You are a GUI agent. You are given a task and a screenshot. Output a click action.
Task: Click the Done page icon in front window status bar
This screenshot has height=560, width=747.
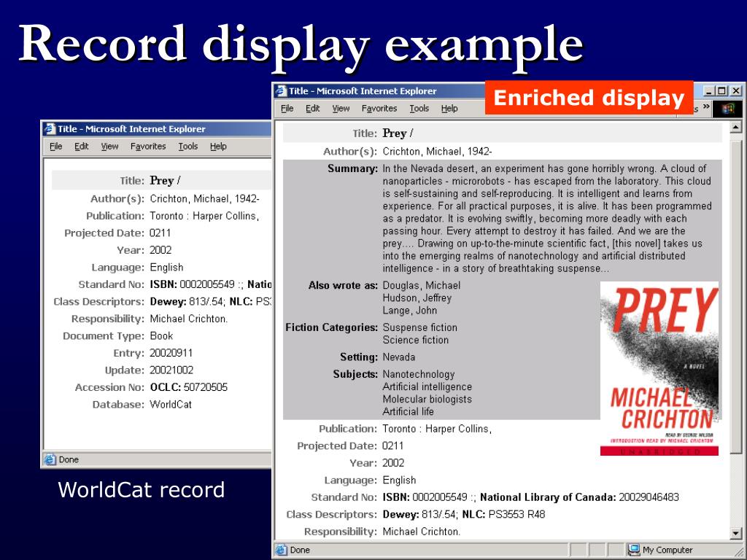(282, 550)
